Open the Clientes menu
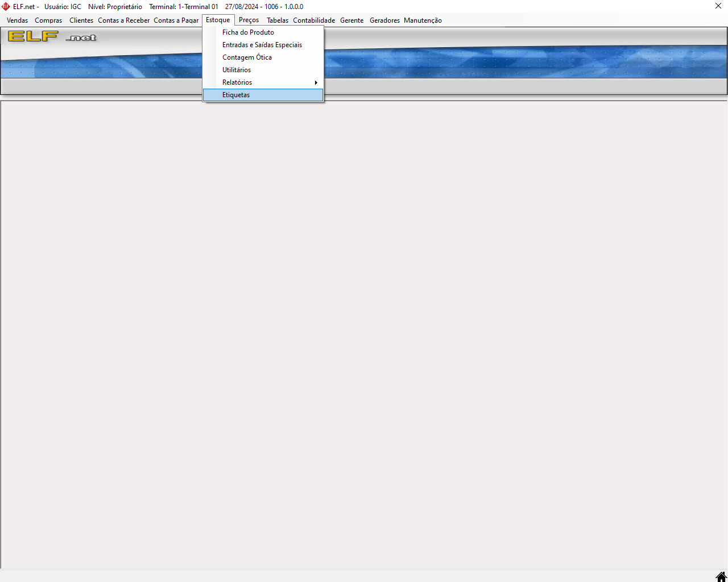The height and width of the screenshot is (582, 728). coord(81,20)
